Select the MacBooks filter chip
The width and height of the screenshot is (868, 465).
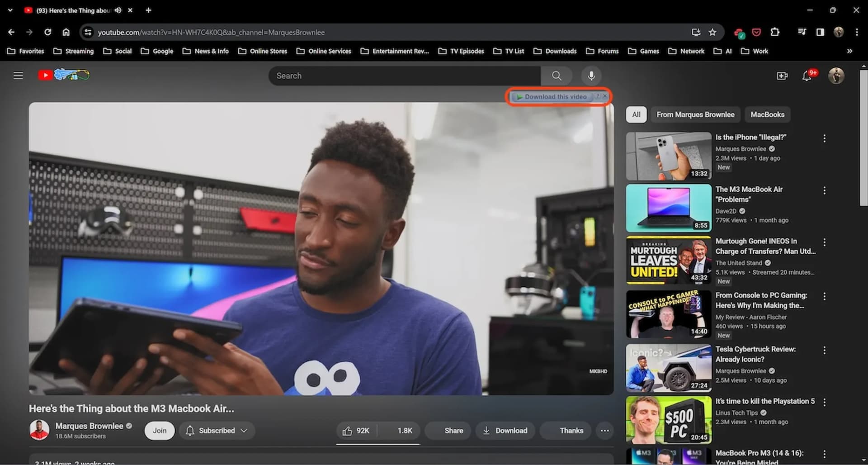tap(767, 114)
